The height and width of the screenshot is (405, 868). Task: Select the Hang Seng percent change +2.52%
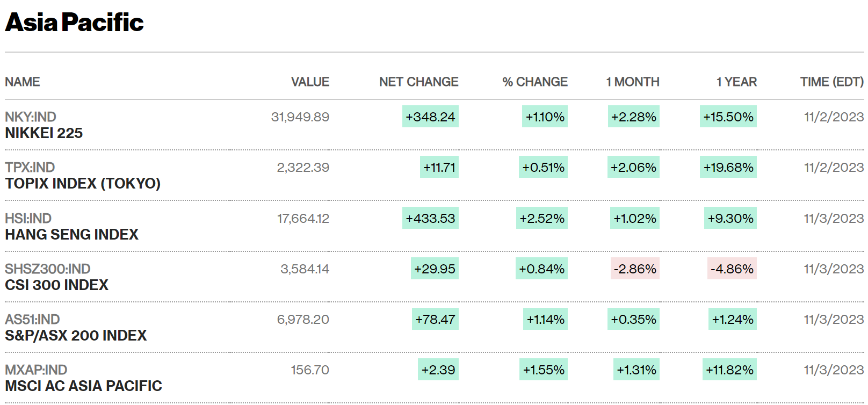coord(542,219)
